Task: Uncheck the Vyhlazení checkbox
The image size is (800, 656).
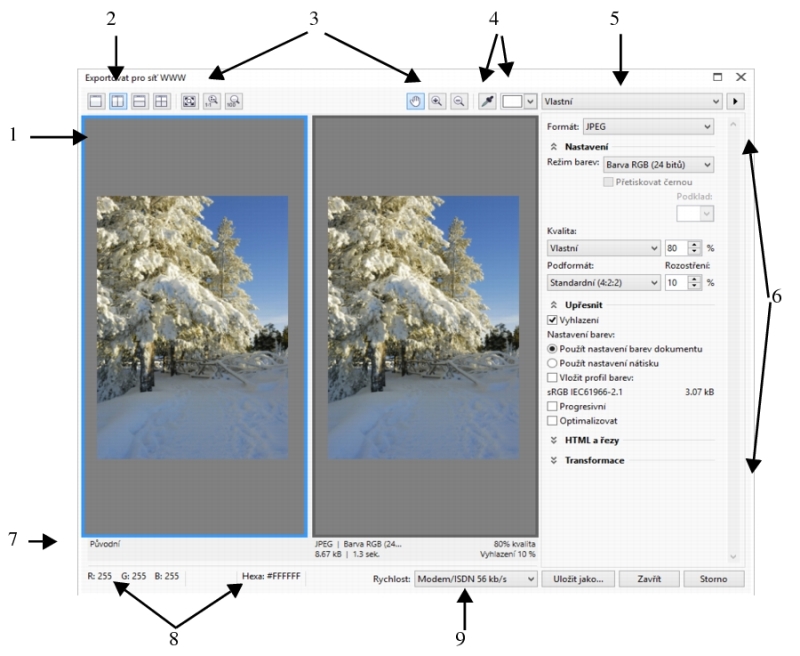Action: click(553, 319)
